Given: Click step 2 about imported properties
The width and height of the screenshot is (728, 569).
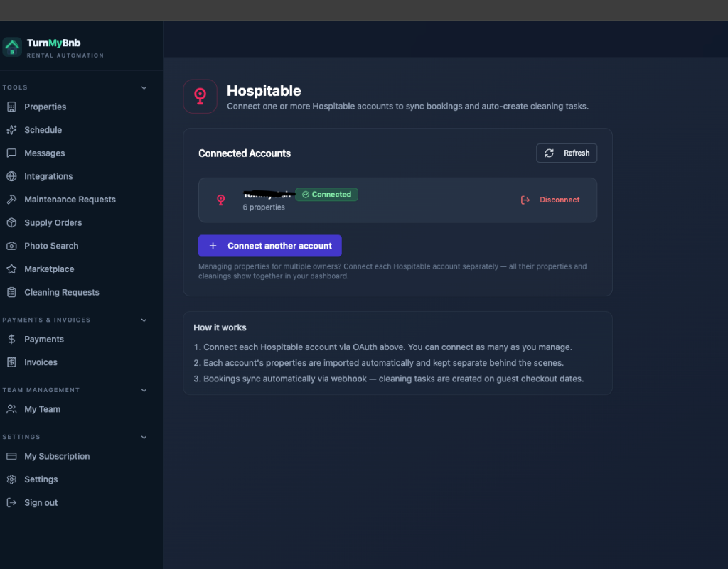Looking at the screenshot, I should coord(378,363).
